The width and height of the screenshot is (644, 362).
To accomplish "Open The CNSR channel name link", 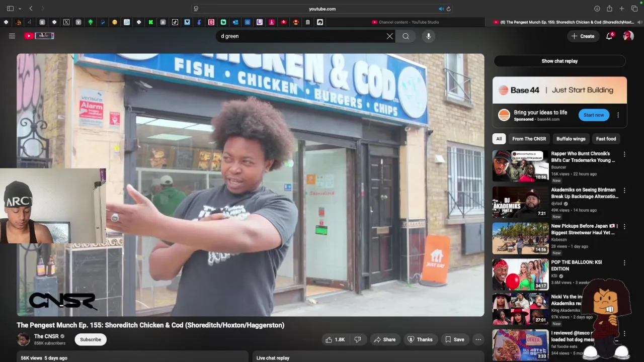I will [46, 336].
